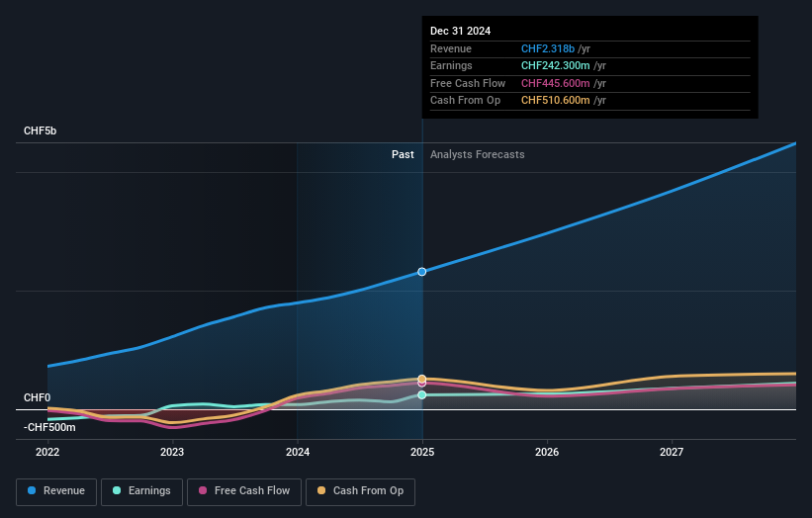Toggle the Free Cash Flow legend series
The image size is (812, 518).
244,491
